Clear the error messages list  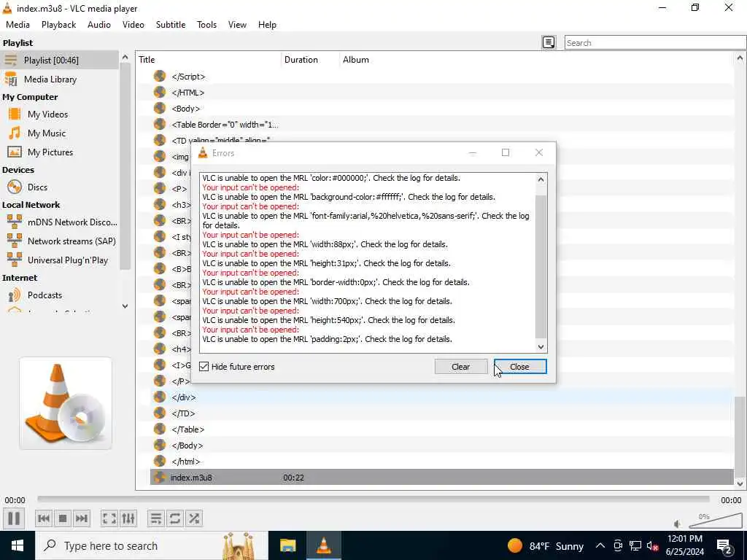coord(461,367)
